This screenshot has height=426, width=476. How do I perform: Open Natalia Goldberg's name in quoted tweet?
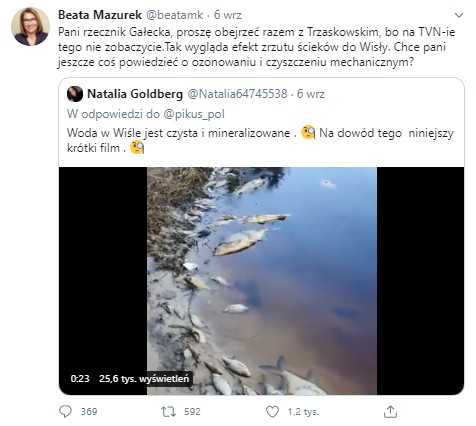pos(135,94)
